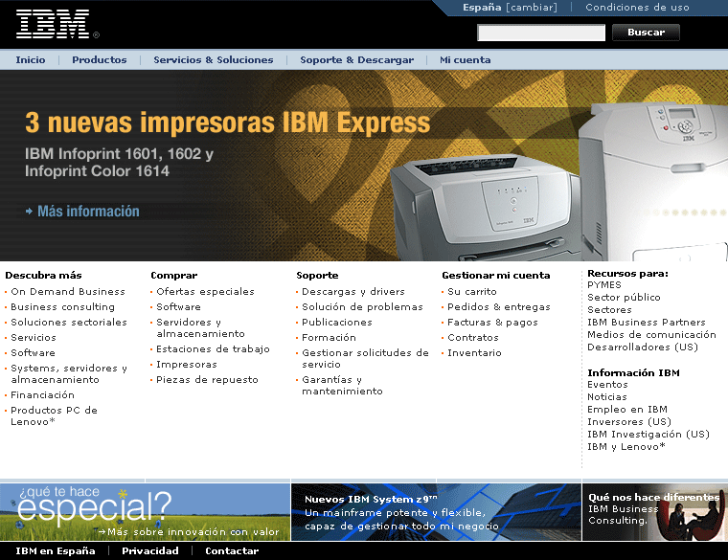Open Piezas de repuesto link
Viewport: 728px width, 560px height.
207,379
